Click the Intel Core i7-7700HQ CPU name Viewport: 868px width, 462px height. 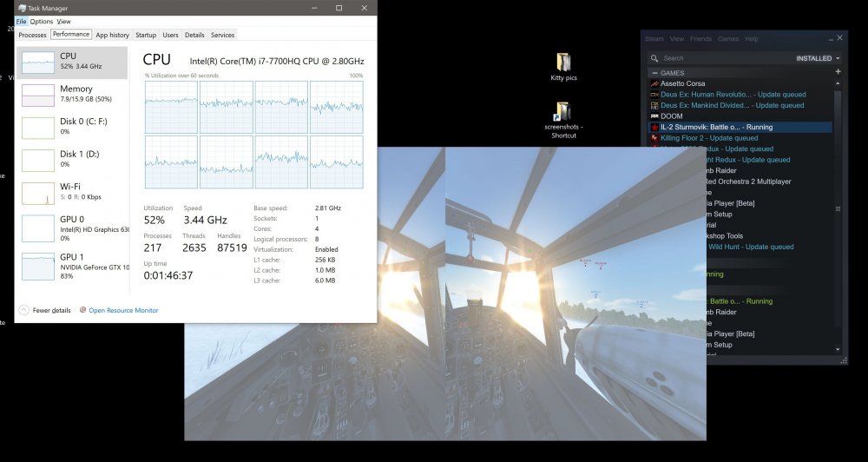[x=277, y=61]
